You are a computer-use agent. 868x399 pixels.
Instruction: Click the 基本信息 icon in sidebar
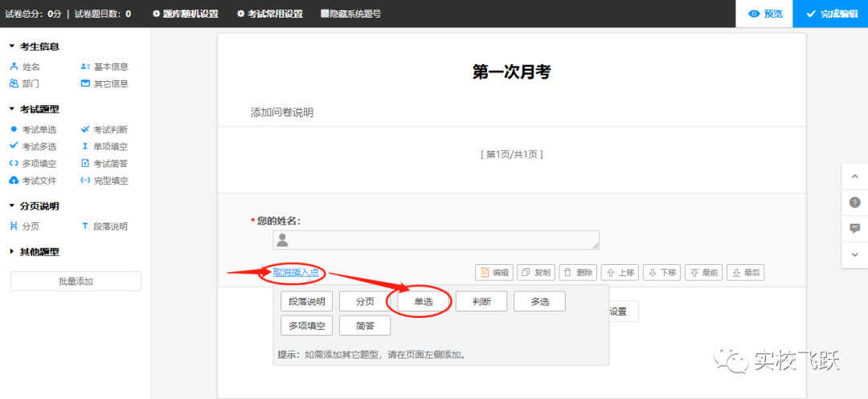pyautogui.click(x=84, y=67)
